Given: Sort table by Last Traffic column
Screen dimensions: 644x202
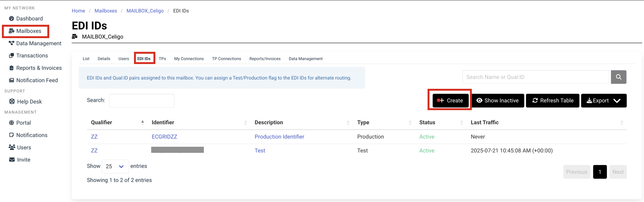Looking at the screenshot, I should [547, 122].
